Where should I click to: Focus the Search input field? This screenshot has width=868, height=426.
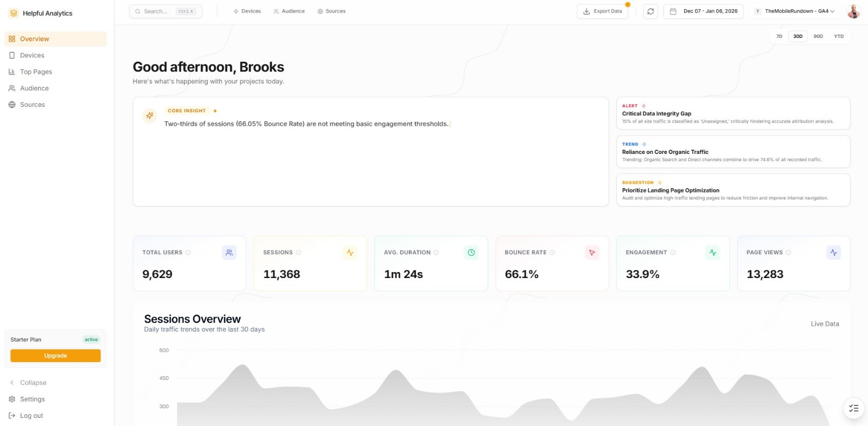point(157,11)
